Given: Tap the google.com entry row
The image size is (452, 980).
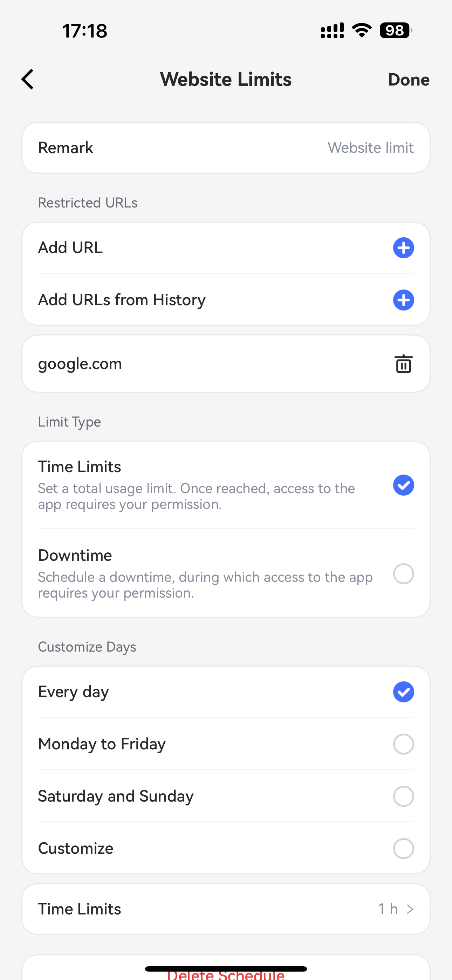Looking at the screenshot, I should click(x=152, y=363).
